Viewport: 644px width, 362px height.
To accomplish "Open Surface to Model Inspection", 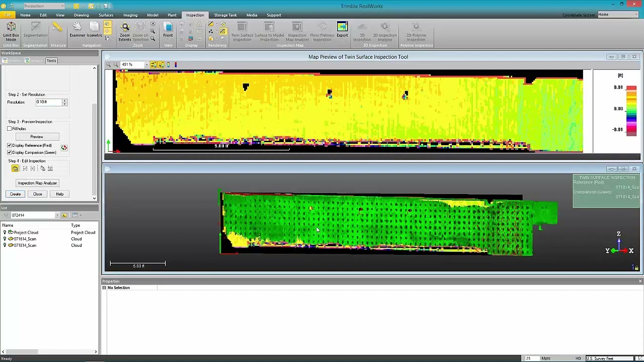I will coord(269,31).
